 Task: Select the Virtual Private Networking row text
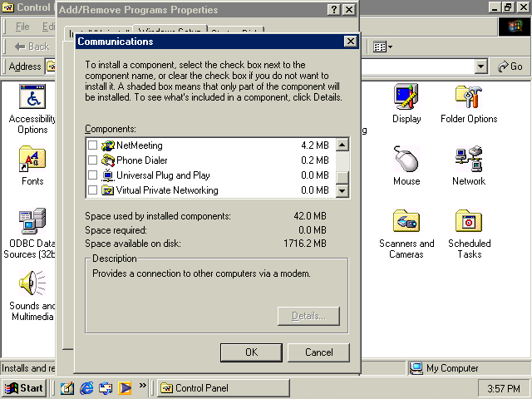pos(167,190)
